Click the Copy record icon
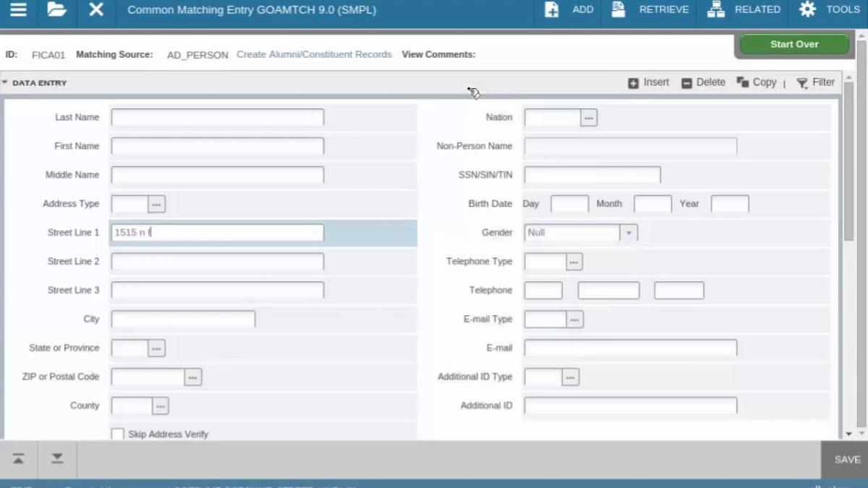The height and width of the screenshot is (488, 868). [742, 82]
